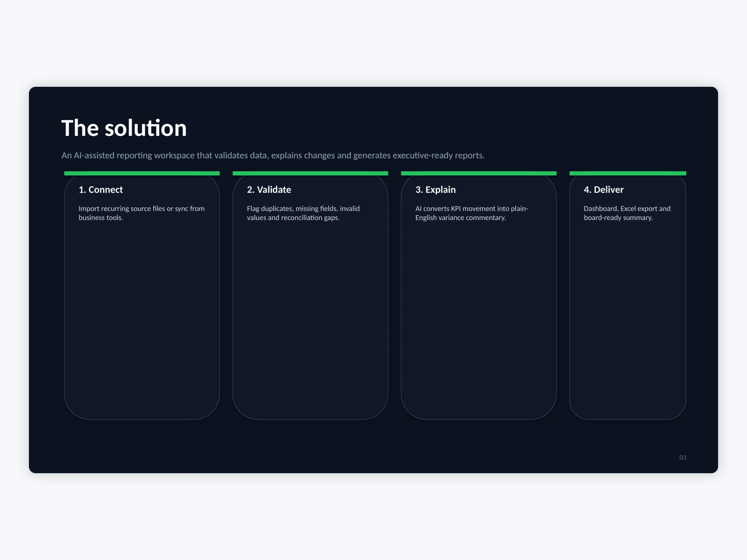Click the green bar above Deliver card
747x560 pixels.
click(x=628, y=173)
